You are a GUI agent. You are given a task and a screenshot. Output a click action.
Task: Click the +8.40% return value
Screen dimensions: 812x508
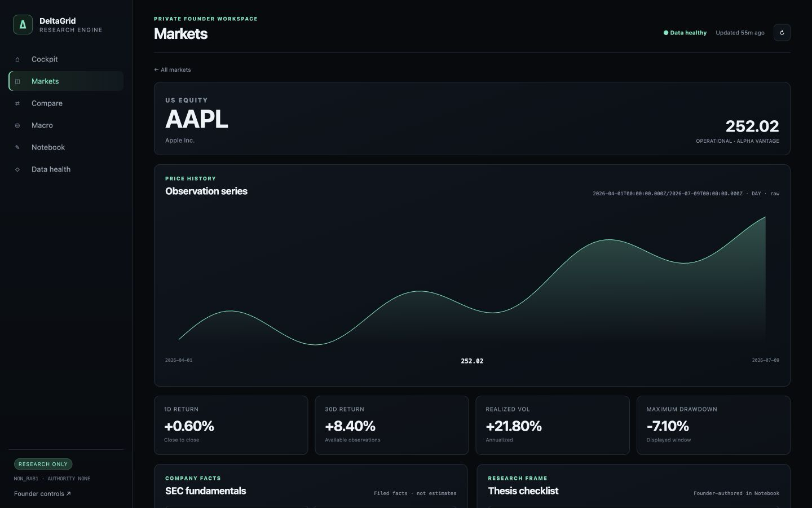[350, 426]
